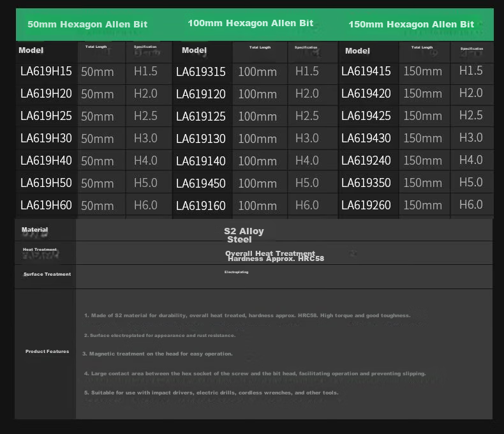Click the Model header above LA619415

click(357, 51)
